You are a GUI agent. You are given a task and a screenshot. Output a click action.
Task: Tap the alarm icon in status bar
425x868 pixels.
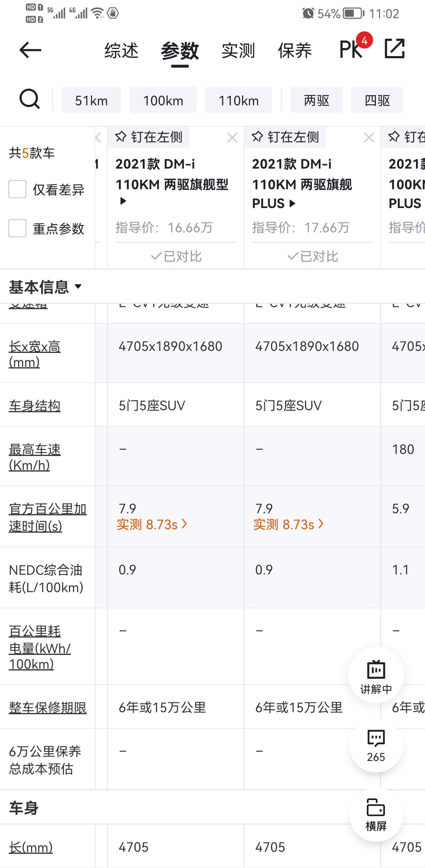[308, 13]
